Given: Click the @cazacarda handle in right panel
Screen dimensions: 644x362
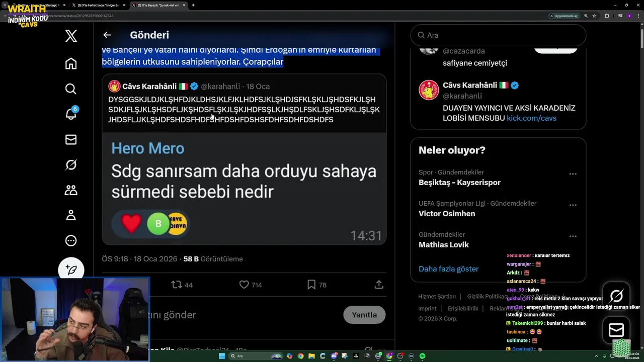Looking at the screenshot, I should pos(464,51).
